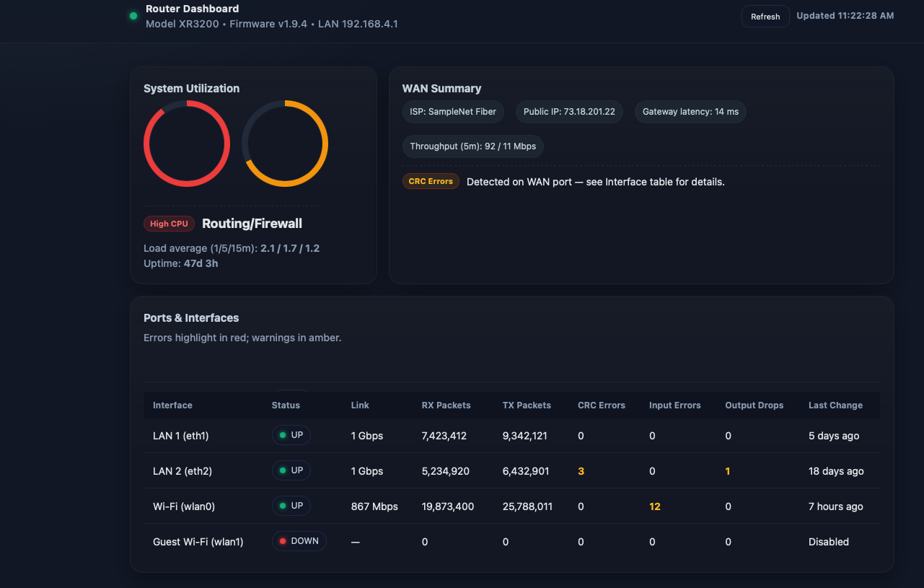Toggle the LAN 2 (eth2) status pill
The height and width of the screenshot is (588, 924).
tap(291, 470)
